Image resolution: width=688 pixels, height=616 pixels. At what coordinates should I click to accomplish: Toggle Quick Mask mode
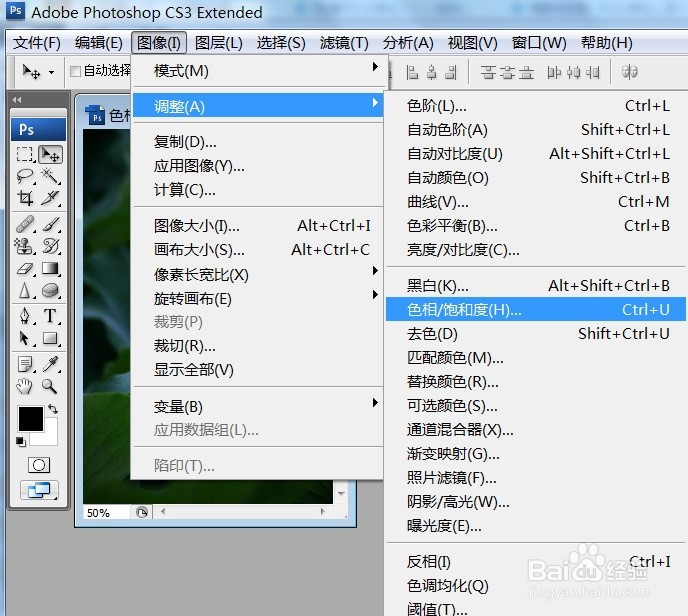pos(39,465)
